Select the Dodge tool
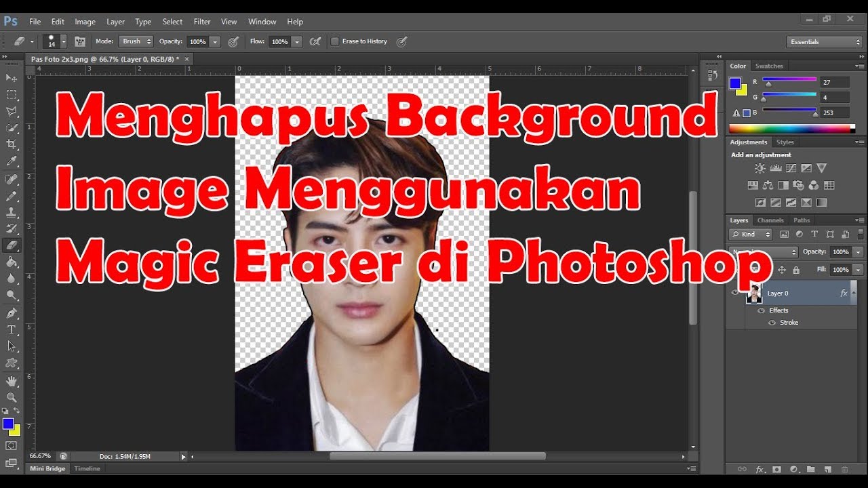 point(12,296)
